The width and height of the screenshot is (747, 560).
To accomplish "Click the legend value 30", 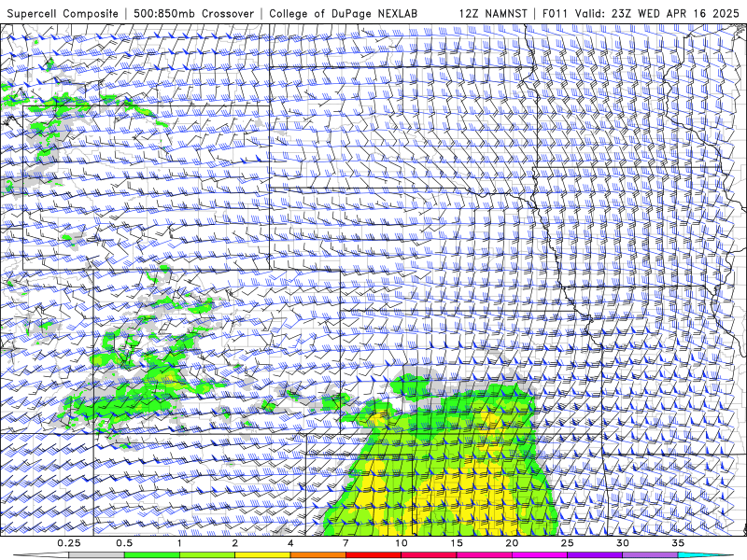I will 622,543.
